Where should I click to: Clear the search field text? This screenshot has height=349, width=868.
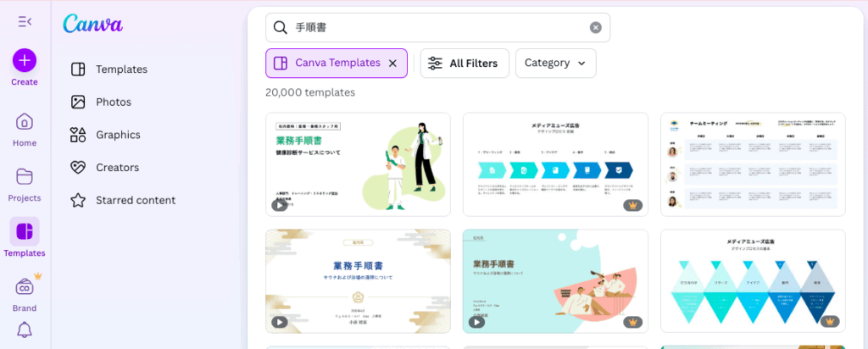pyautogui.click(x=596, y=28)
